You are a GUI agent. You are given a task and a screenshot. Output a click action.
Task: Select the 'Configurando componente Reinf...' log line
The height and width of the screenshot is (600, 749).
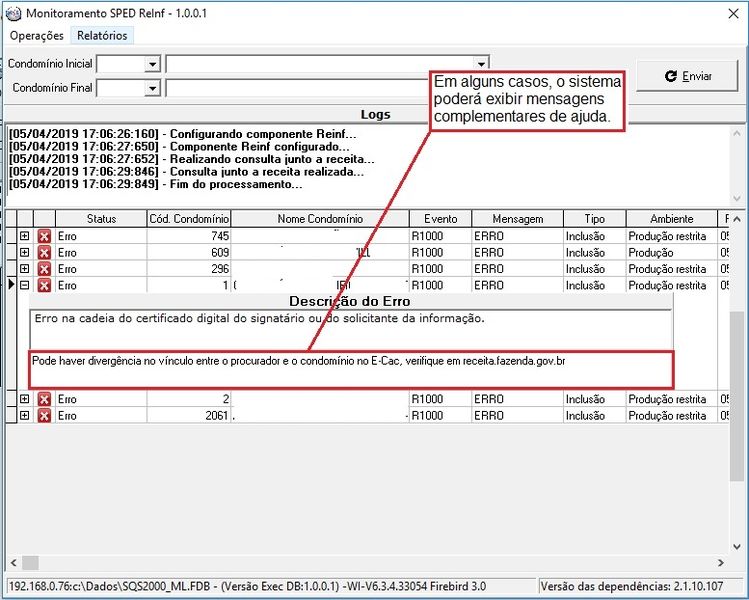182,134
